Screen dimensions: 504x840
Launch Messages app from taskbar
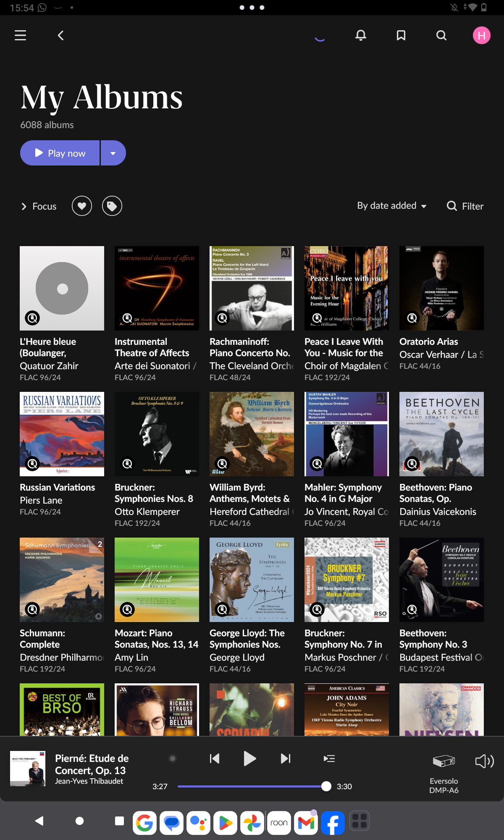click(x=171, y=822)
